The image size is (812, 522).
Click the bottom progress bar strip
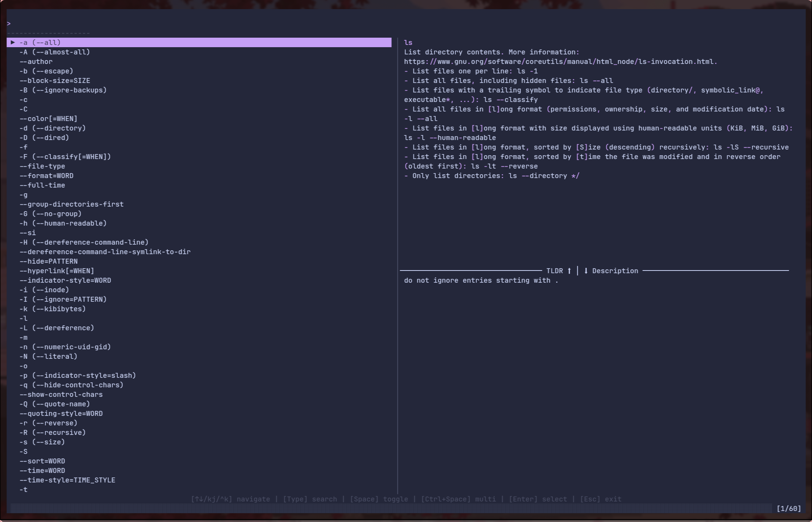[391, 509]
